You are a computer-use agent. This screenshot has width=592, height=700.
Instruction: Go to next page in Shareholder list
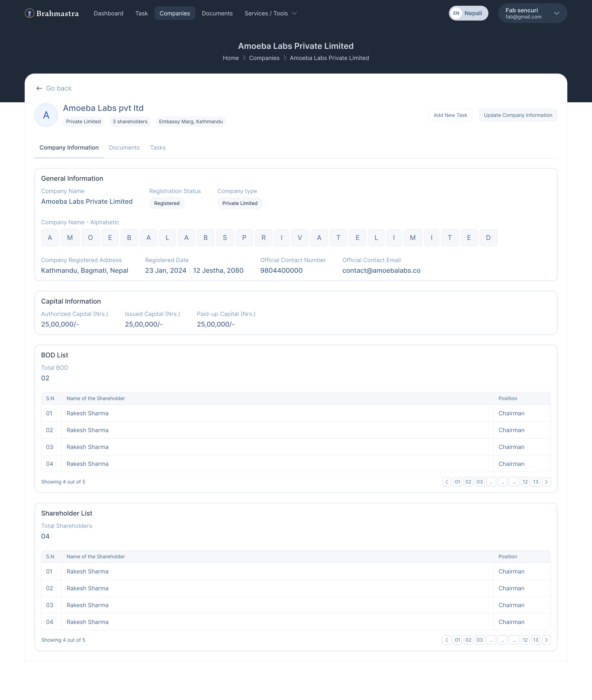(546, 640)
